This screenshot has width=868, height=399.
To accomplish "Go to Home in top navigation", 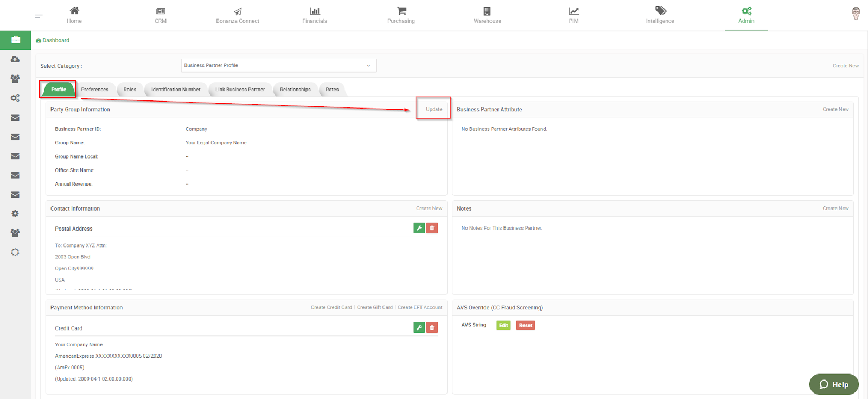I will pyautogui.click(x=74, y=15).
